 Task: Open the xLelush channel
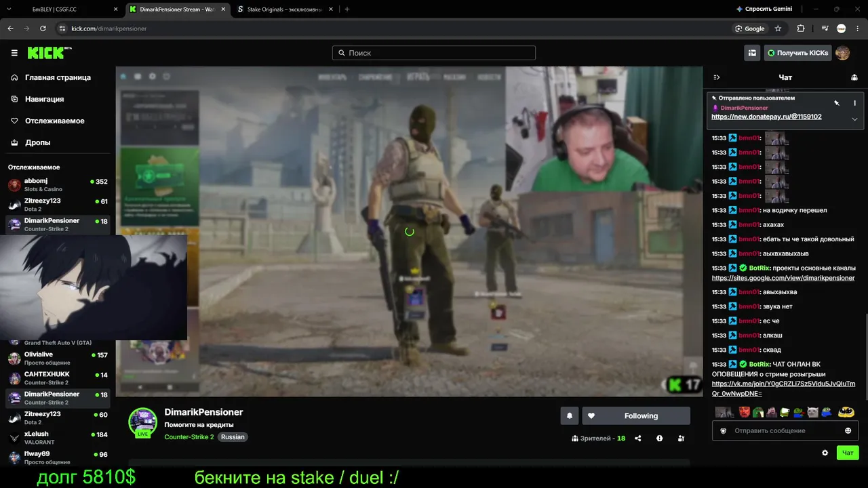tap(58, 438)
